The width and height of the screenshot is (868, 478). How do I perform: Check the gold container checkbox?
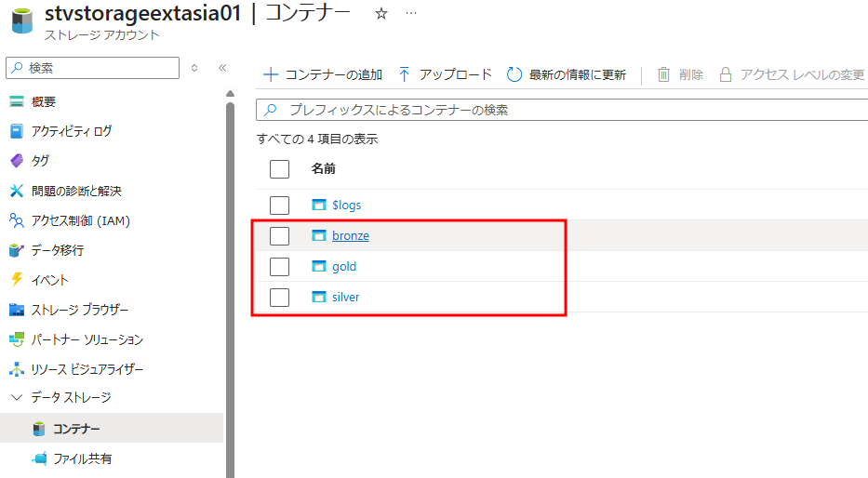coord(279,267)
